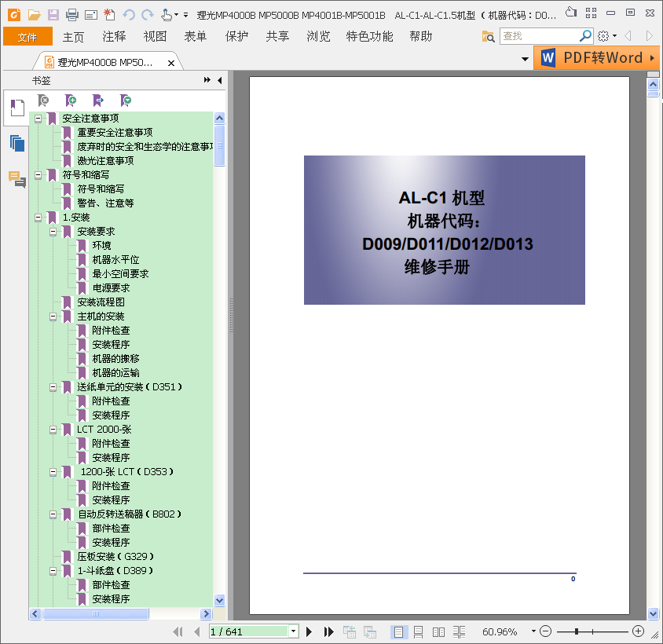Open the 机器的运输 bookmark
663x644 pixels.
click(115, 373)
